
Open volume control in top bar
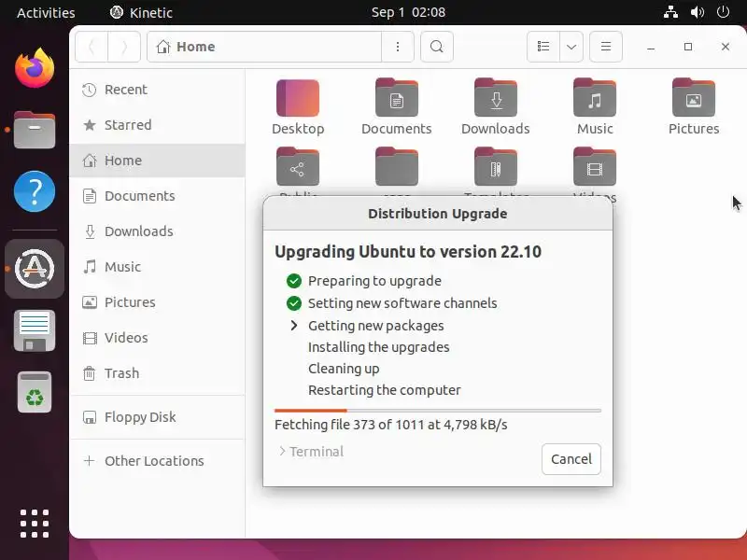click(697, 12)
